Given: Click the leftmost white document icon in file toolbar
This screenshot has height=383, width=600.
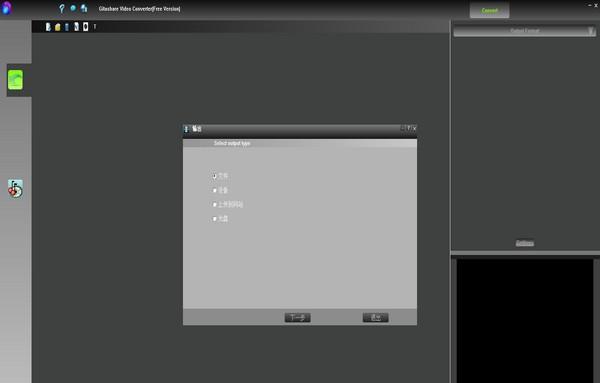Looking at the screenshot, I should (x=48, y=27).
